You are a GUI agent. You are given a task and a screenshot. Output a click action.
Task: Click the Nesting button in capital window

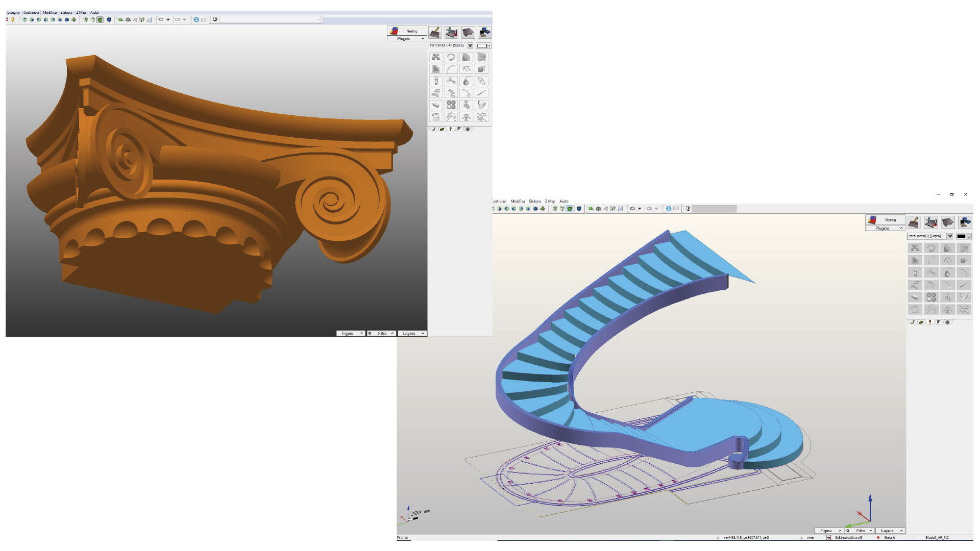tap(406, 31)
